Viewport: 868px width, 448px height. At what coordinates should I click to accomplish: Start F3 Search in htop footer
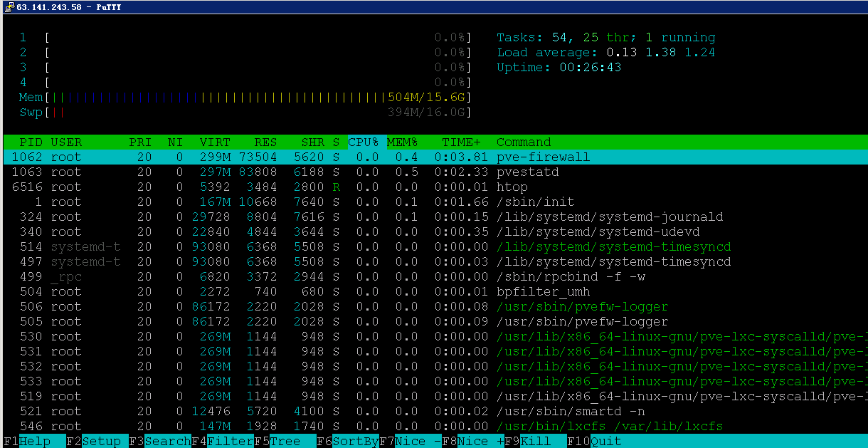coord(160,442)
